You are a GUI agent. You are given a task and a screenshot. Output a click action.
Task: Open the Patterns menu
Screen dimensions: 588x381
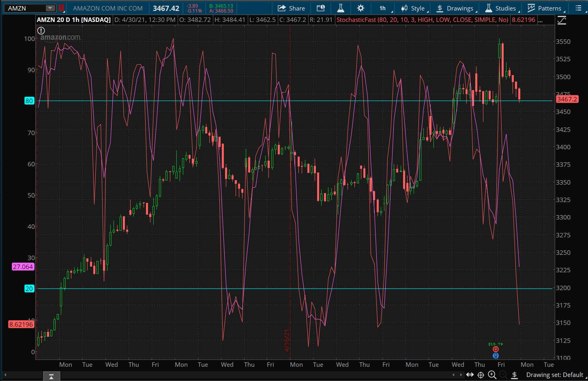pos(544,8)
